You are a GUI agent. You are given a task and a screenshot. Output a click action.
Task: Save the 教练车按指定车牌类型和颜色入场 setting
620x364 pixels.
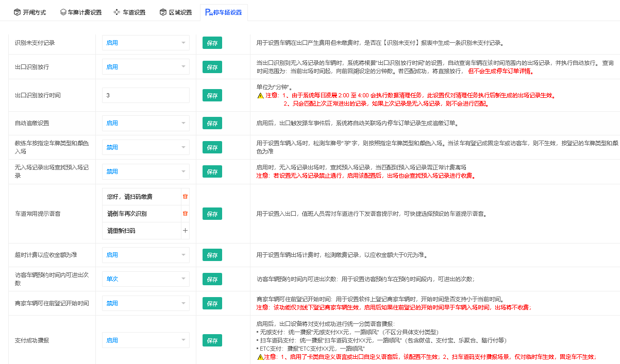[x=212, y=147]
